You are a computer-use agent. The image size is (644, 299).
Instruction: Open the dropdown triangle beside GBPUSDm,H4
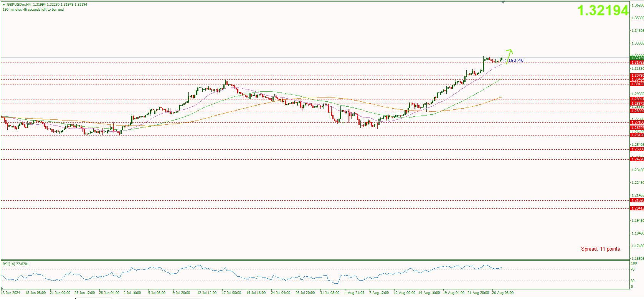(4, 5)
